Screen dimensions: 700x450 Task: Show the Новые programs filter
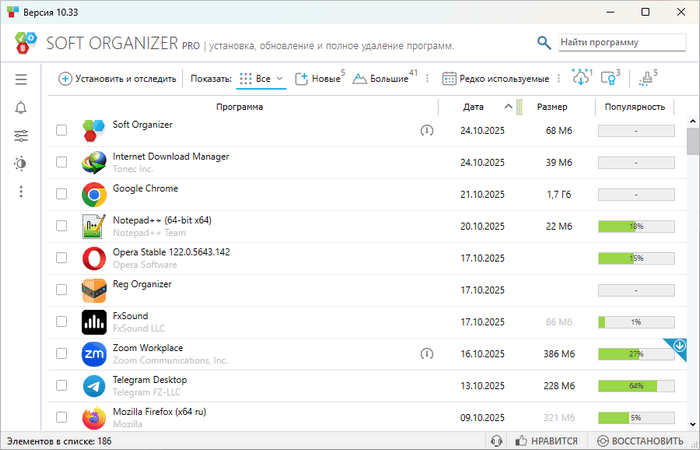click(x=320, y=79)
